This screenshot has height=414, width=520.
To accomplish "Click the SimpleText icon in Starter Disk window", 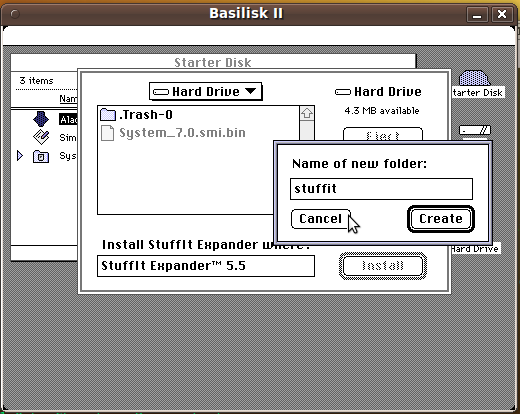I will pos(41,137).
